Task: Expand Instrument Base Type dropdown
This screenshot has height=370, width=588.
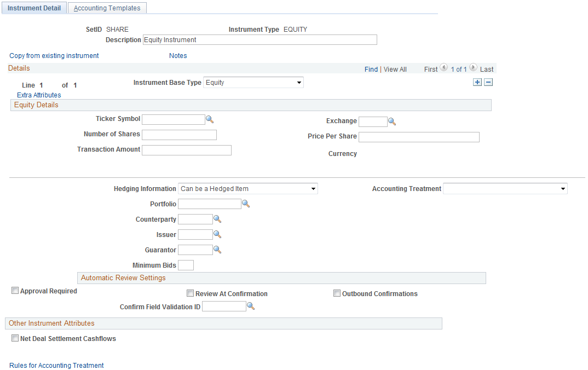Action: (x=253, y=83)
